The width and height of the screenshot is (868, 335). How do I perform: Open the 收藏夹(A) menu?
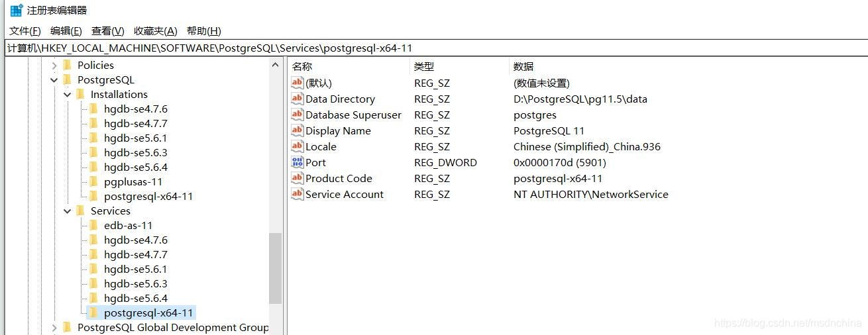[x=156, y=31]
